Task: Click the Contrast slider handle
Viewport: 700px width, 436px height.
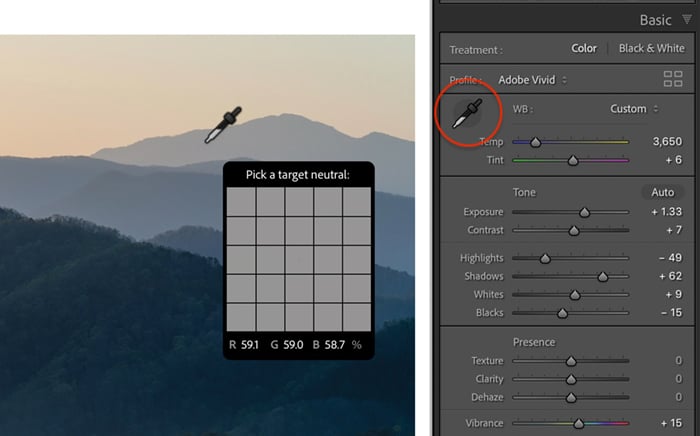Action: tap(574, 231)
